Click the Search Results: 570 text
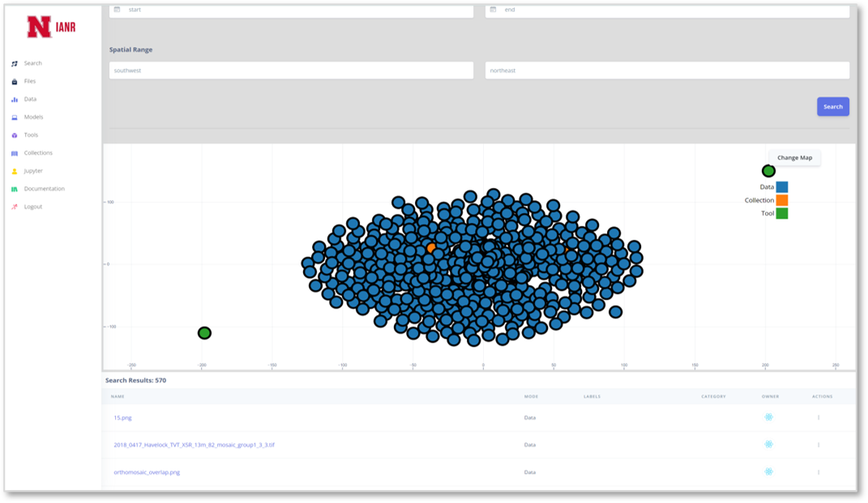868x503 pixels. pos(135,380)
